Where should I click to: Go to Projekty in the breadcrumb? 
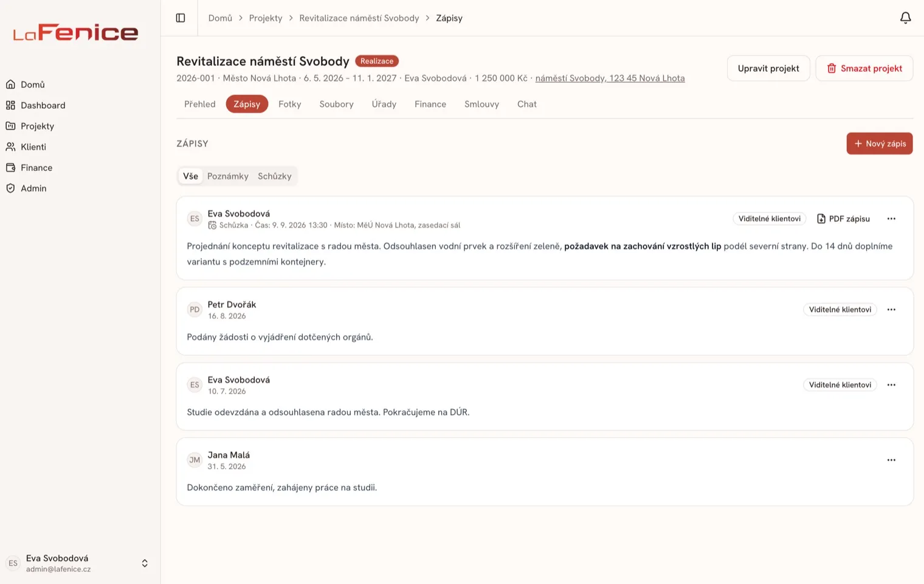coord(266,18)
